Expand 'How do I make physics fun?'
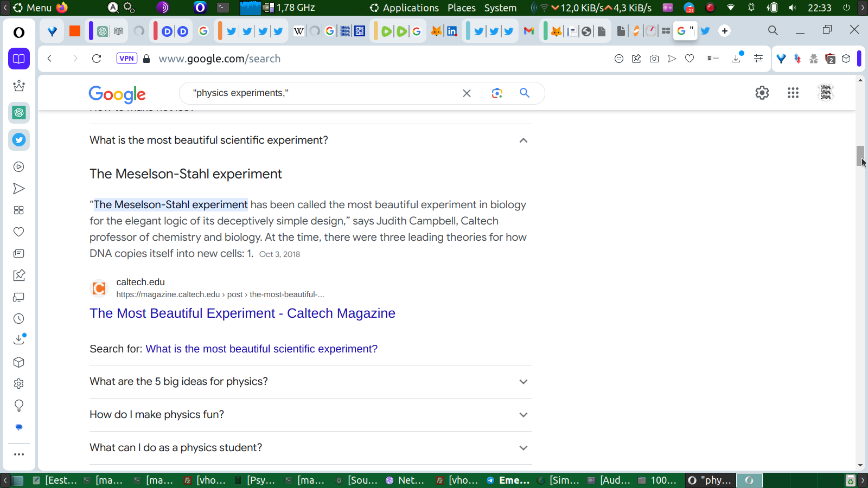868x488 pixels. click(x=523, y=415)
